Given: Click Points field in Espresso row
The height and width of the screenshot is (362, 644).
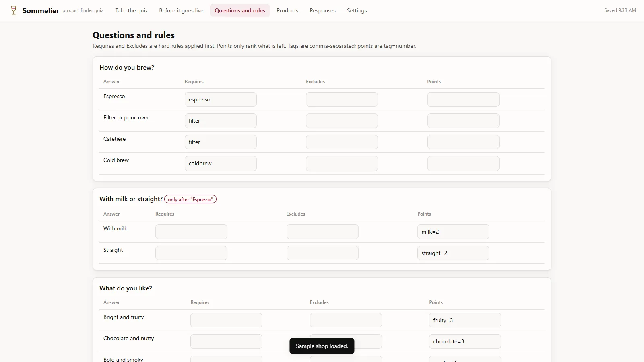Looking at the screenshot, I should coord(463,99).
